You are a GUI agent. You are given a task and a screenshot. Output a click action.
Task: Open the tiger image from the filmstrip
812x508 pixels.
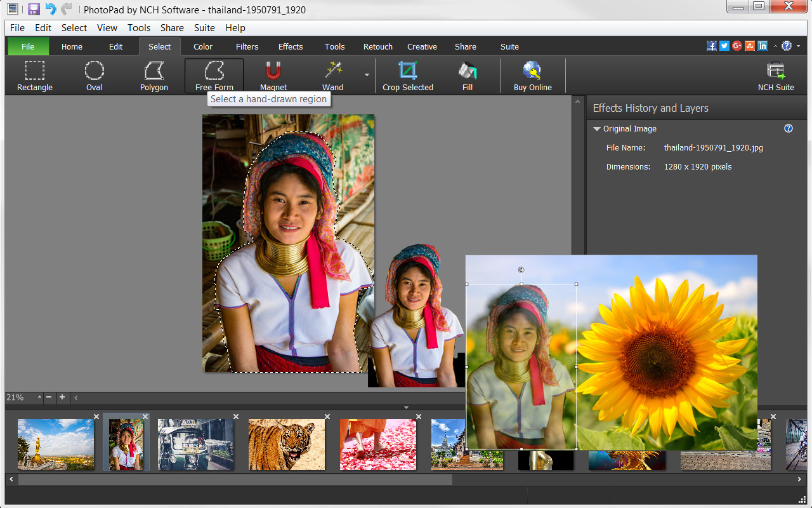pyautogui.click(x=287, y=444)
